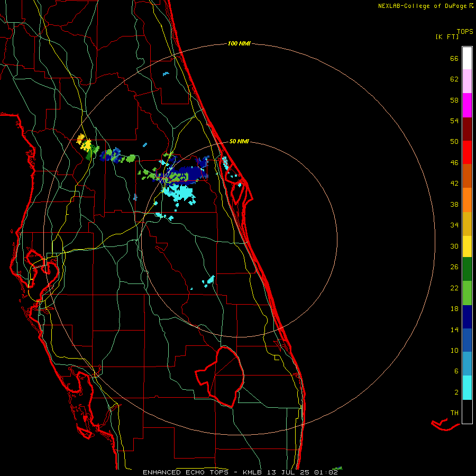Click legend value 54
Image resolution: width=476 pixels, height=476 pixels.
pyautogui.click(x=454, y=121)
